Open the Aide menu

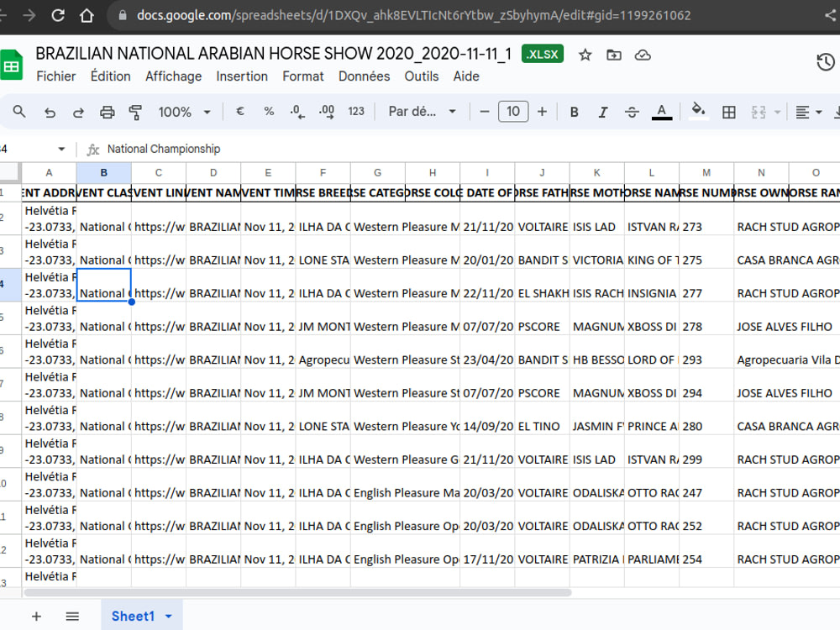coord(466,76)
